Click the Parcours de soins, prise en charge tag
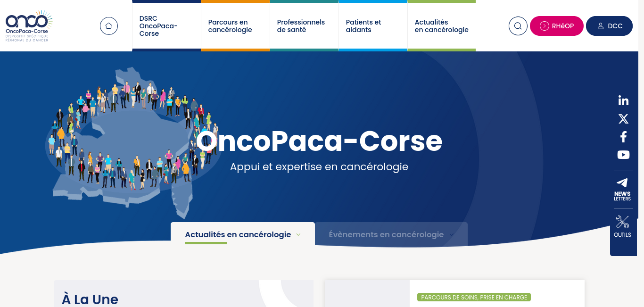Viewport: 644px width, 307px height. tap(474, 297)
